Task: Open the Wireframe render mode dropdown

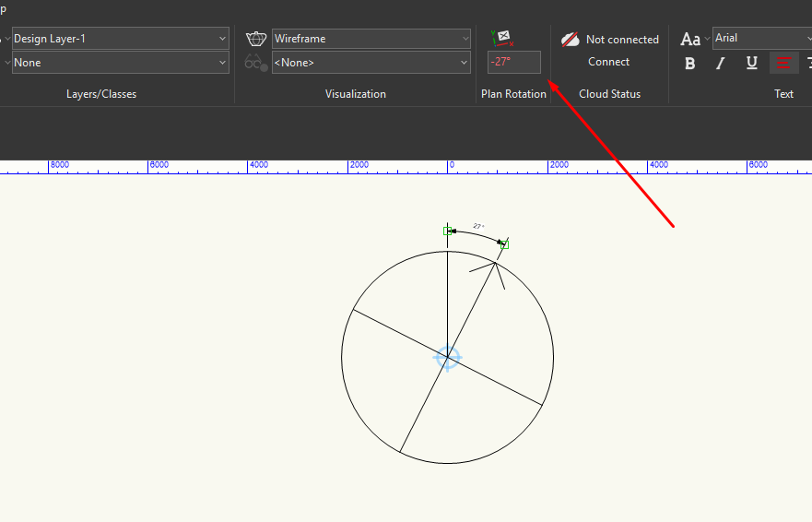Action: click(x=371, y=39)
